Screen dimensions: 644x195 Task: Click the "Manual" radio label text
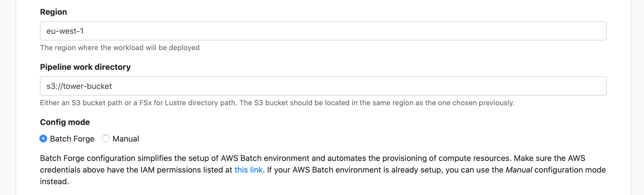(x=126, y=139)
